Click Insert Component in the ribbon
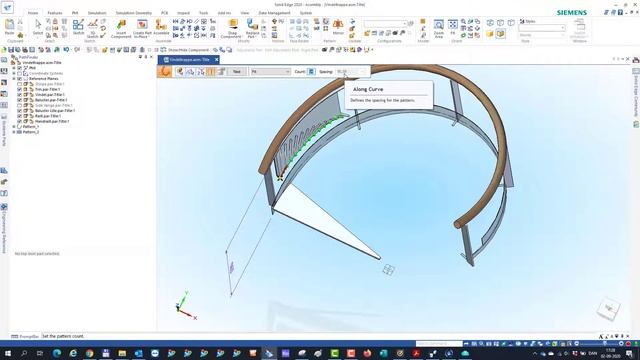The height and width of the screenshot is (360, 640). 121,29
